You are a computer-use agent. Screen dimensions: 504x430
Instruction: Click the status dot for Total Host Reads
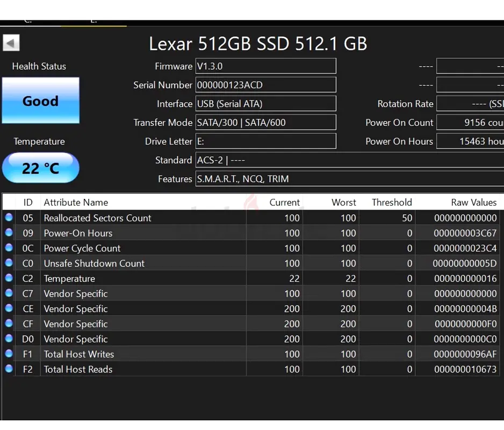point(9,369)
